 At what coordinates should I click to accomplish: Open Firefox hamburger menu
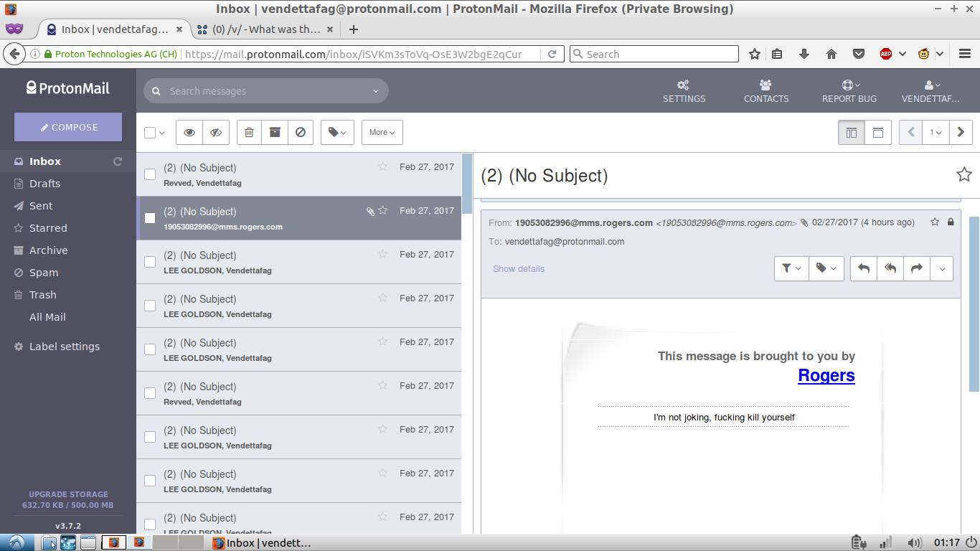coord(964,54)
